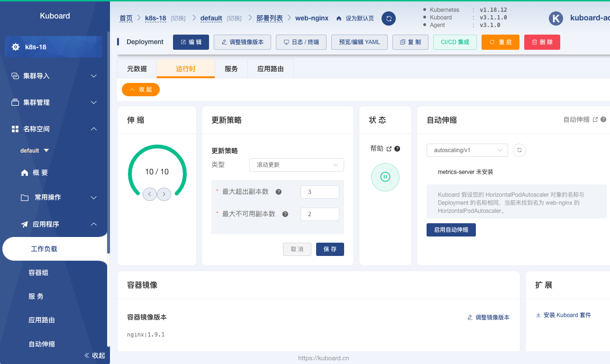Pause the deployment via the status circle

point(385,177)
